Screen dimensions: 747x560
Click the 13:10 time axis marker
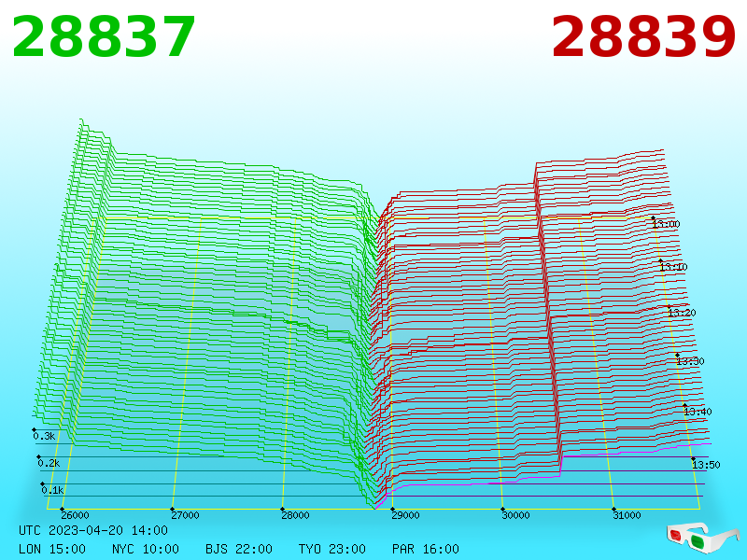coord(673,267)
